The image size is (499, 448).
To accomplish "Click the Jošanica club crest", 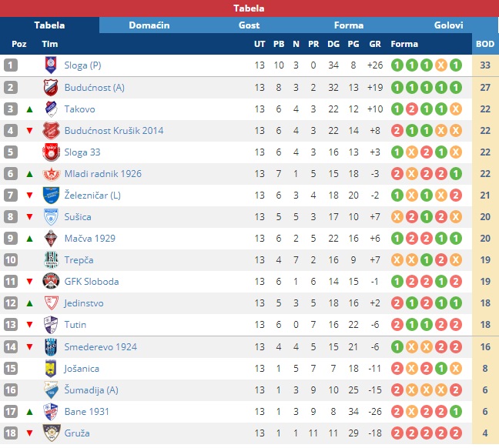I will tap(51, 369).
